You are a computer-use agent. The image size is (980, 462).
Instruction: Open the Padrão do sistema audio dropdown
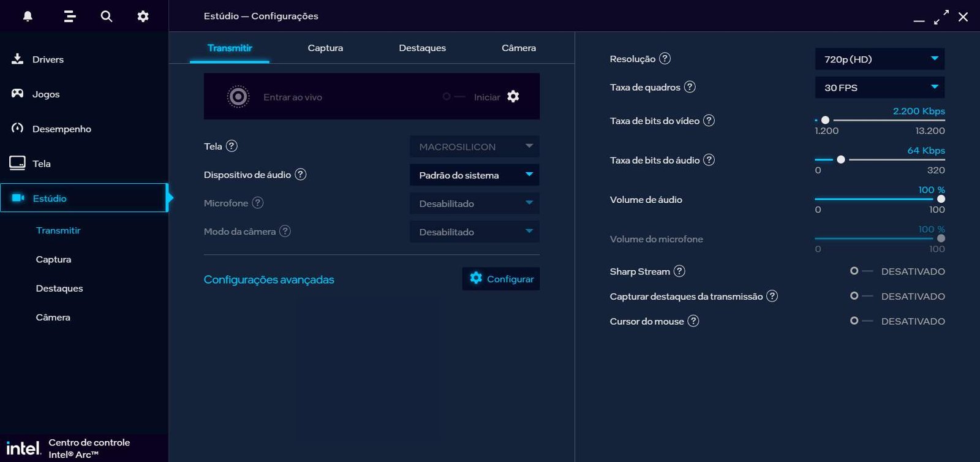474,175
